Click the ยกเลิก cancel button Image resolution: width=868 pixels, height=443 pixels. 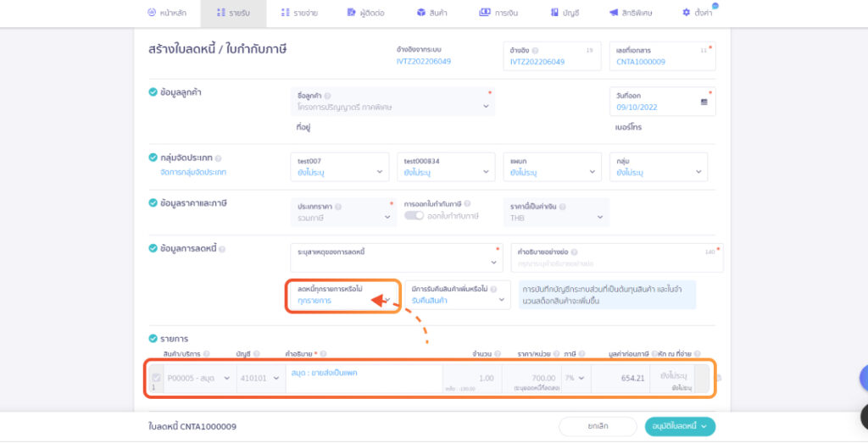tap(597, 427)
